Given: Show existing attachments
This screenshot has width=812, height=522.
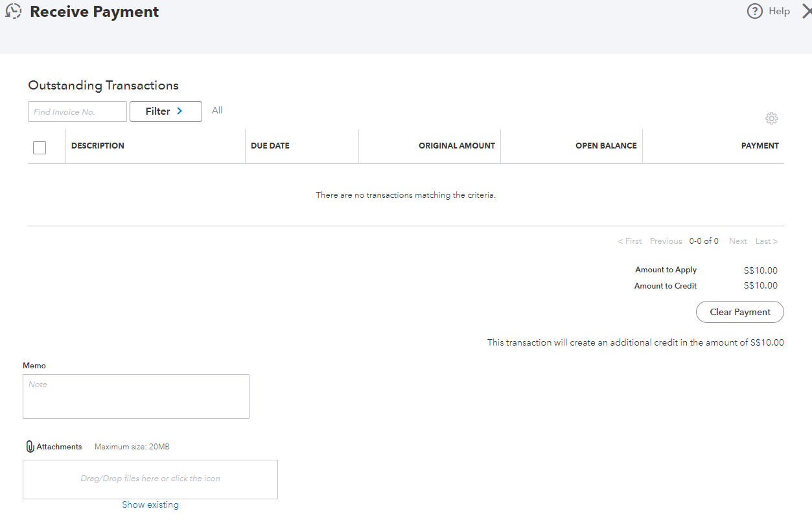Looking at the screenshot, I should pos(150,504).
